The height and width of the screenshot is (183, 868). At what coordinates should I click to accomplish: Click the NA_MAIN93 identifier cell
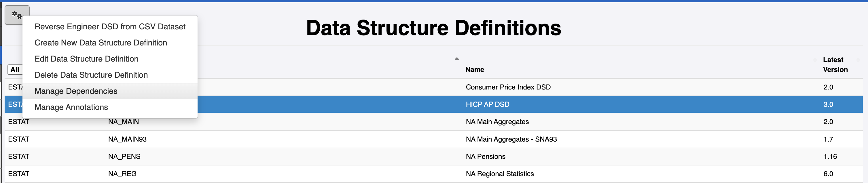[x=127, y=139]
